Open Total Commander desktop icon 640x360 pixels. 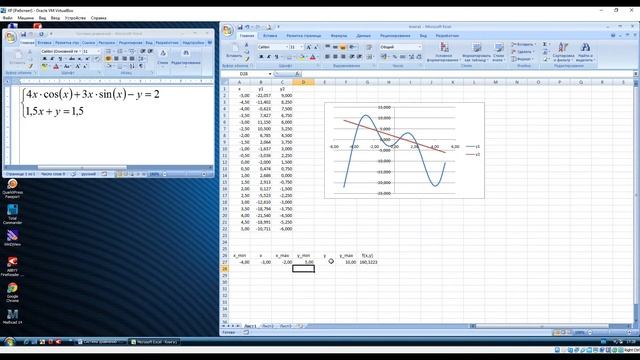point(12,214)
